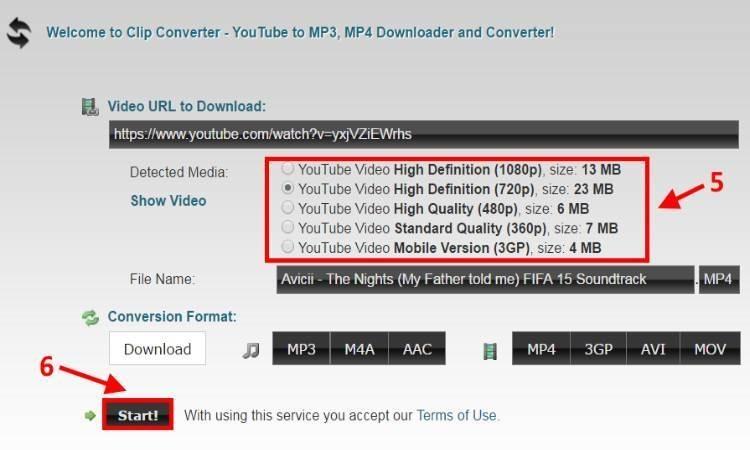Select 3GP conversion format button
Screen dimensions: 750x450
pos(598,349)
